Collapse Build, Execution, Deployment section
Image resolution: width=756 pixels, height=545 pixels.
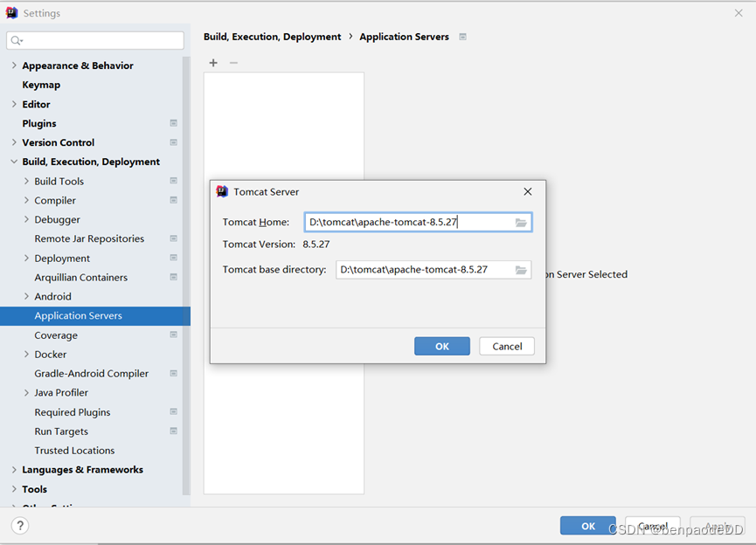pyautogui.click(x=14, y=162)
